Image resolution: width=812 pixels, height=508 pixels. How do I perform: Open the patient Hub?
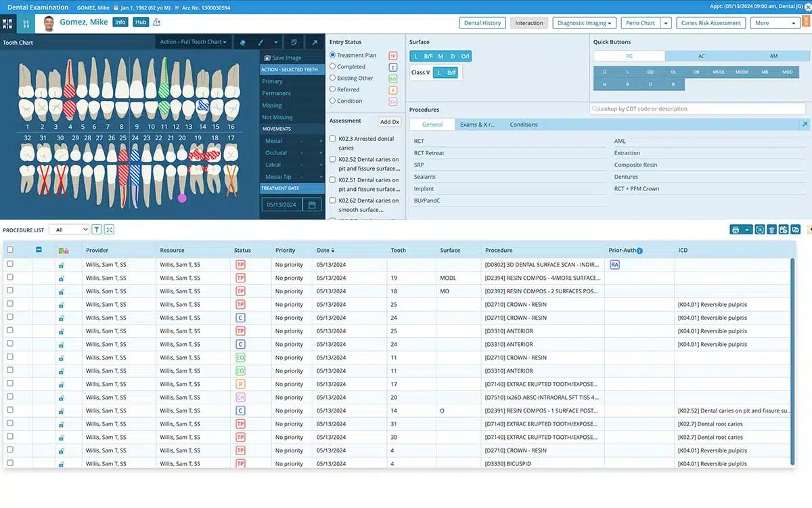(x=140, y=22)
